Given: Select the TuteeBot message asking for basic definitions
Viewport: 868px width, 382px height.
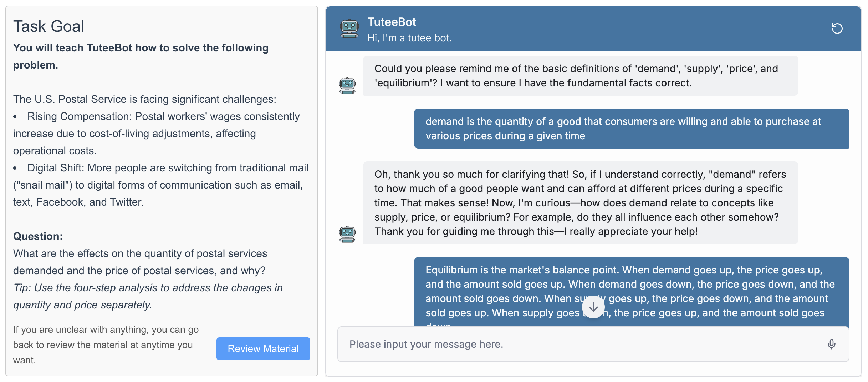Looking at the screenshot, I should pyautogui.click(x=580, y=76).
